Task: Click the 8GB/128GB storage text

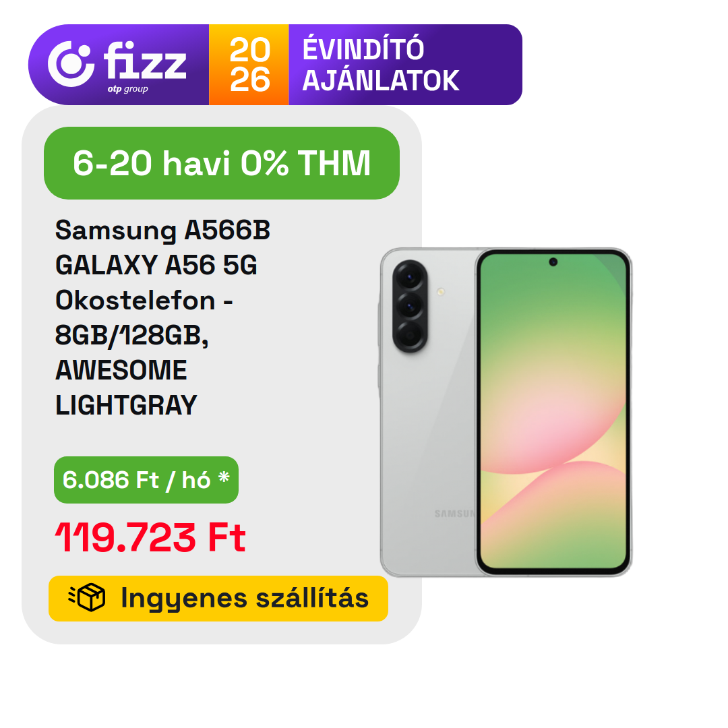Action: 132,335
